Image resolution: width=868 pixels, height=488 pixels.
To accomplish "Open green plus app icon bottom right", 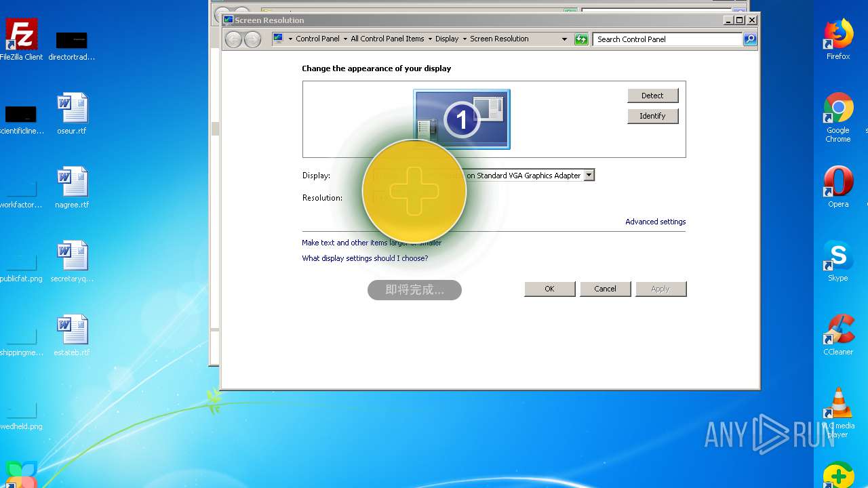I will click(x=838, y=474).
